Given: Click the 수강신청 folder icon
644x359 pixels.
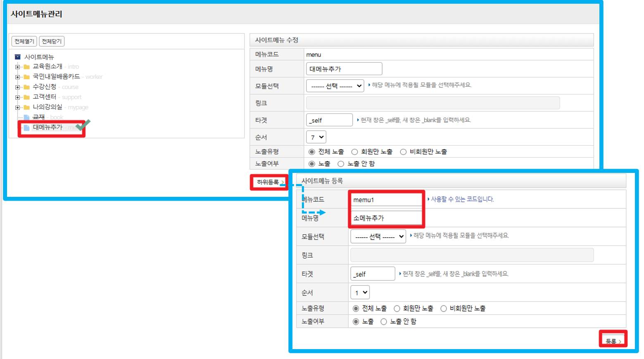Looking at the screenshot, I should coord(27,87).
